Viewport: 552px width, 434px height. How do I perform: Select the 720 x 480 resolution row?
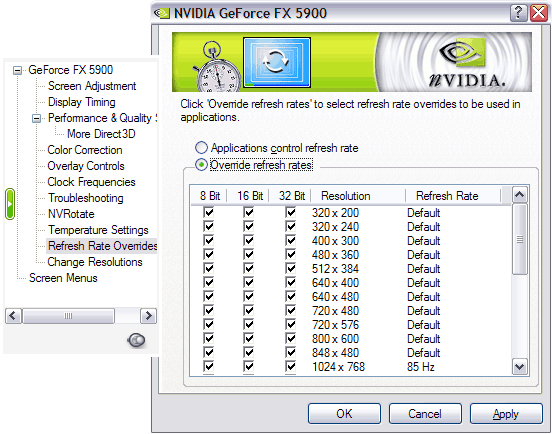tap(351, 310)
